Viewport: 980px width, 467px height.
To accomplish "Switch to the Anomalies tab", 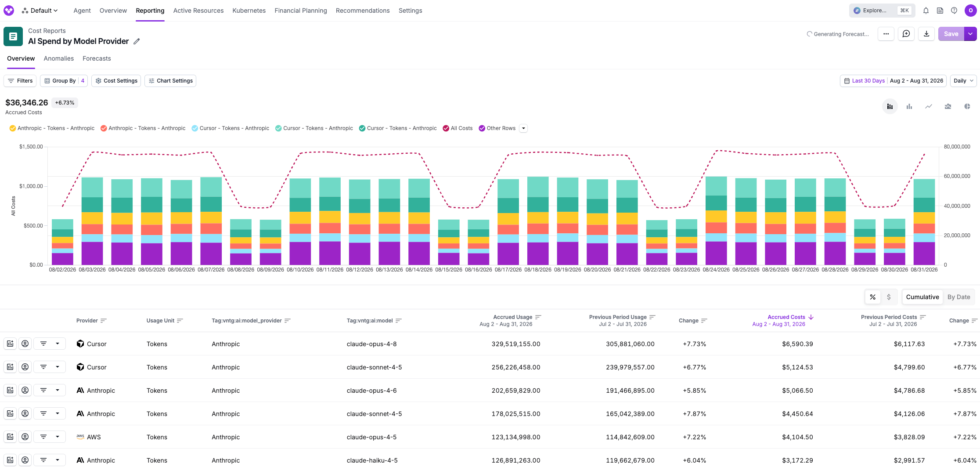I will [x=59, y=58].
